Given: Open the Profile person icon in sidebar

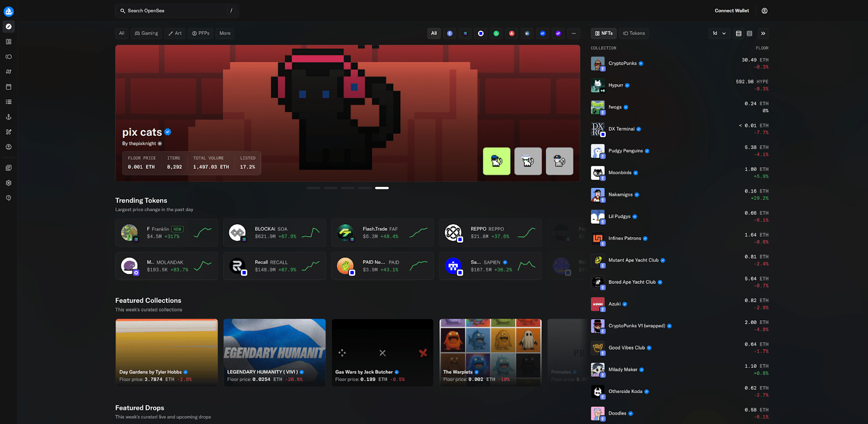Looking at the screenshot, I should (x=9, y=147).
